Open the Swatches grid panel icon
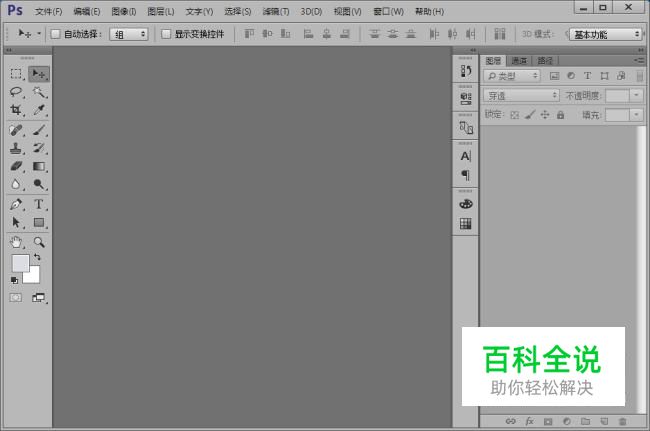Screen dimensions: 650x431 (x=466, y=224)
